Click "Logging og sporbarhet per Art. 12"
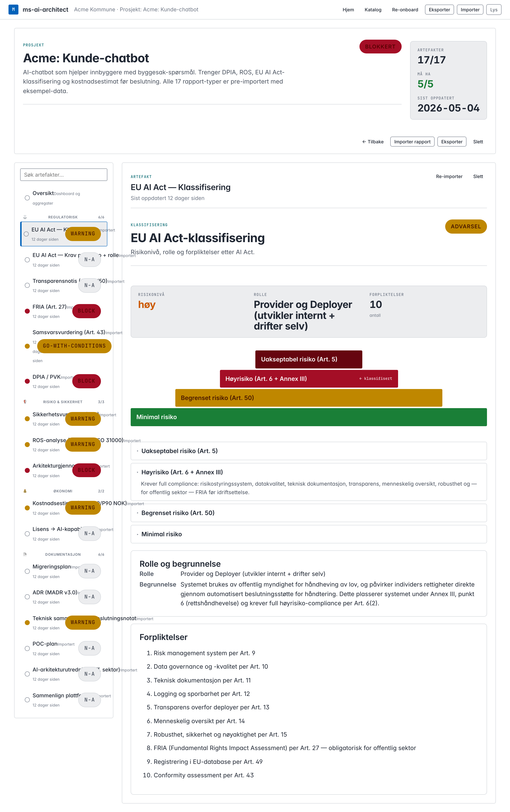The image size is (510, 812). [202, 694]
